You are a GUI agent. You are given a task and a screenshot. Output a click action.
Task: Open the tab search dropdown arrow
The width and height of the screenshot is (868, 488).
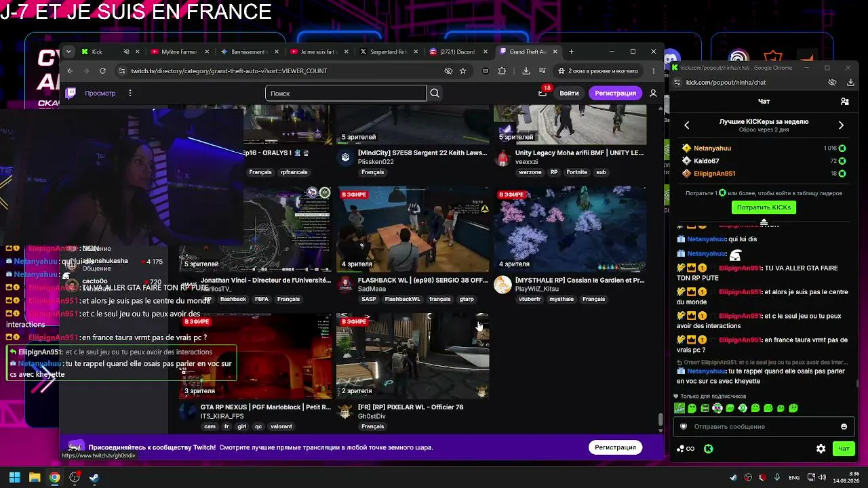[68, 52]
